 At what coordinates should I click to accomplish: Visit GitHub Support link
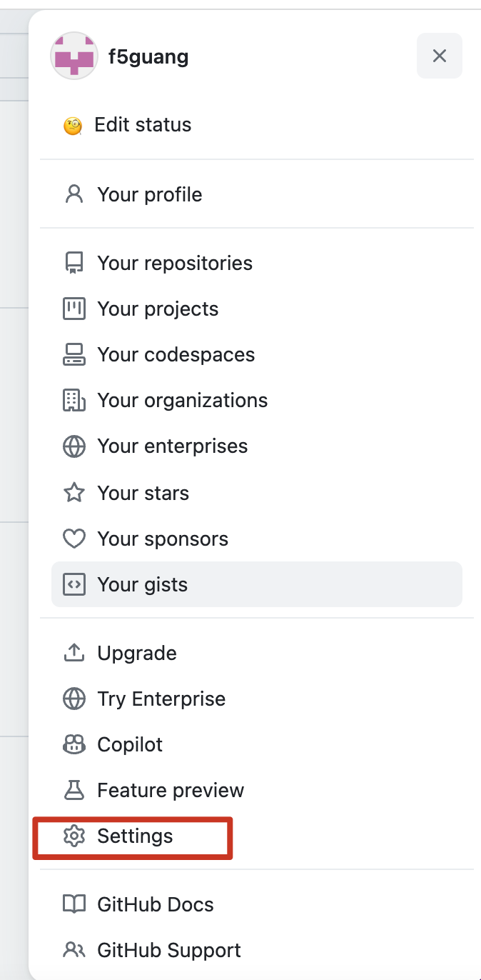[x=257, y=950]
